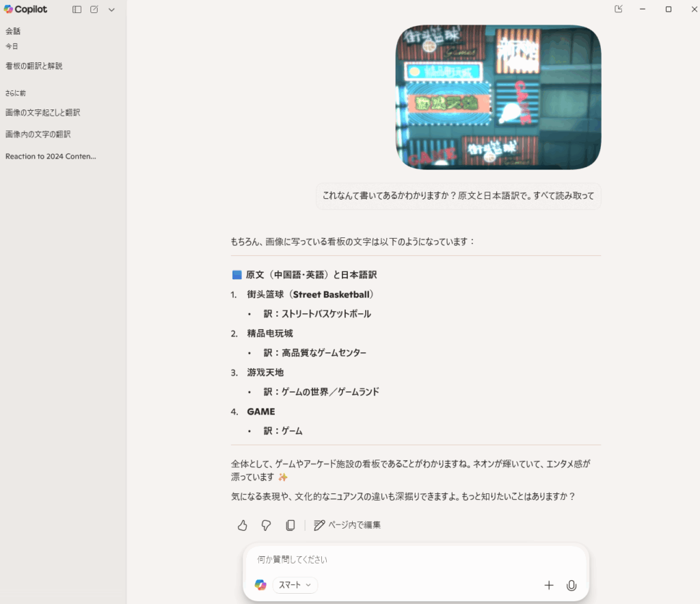Focus the 何か質問してください input field
The image size is (700, 604).
pos(415,560)
